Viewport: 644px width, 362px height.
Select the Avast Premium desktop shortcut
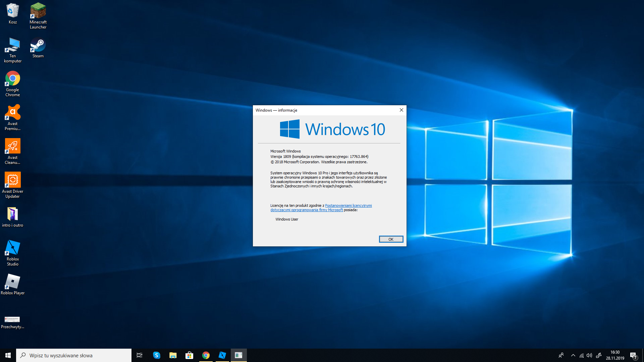tap(12, 117)
